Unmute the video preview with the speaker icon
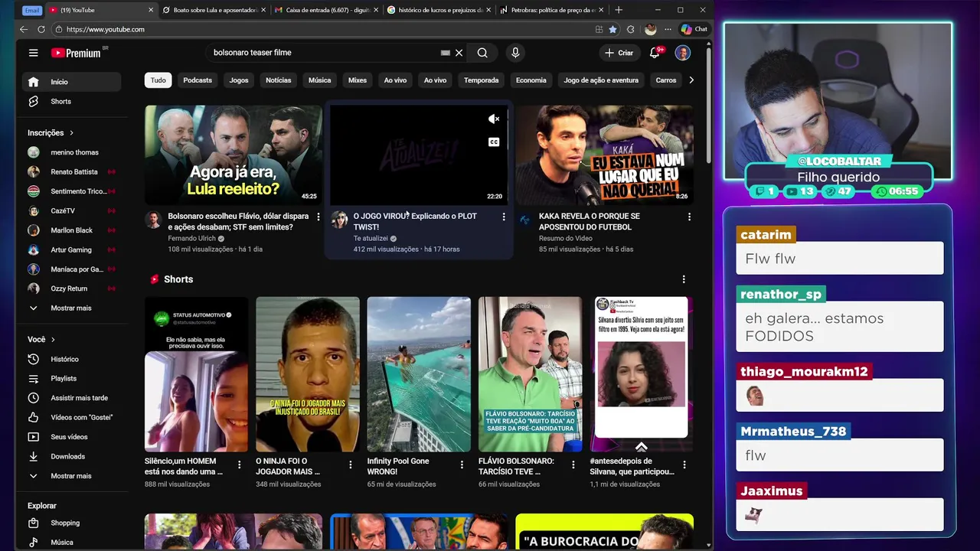980x551 pixels. click(494, 119)
